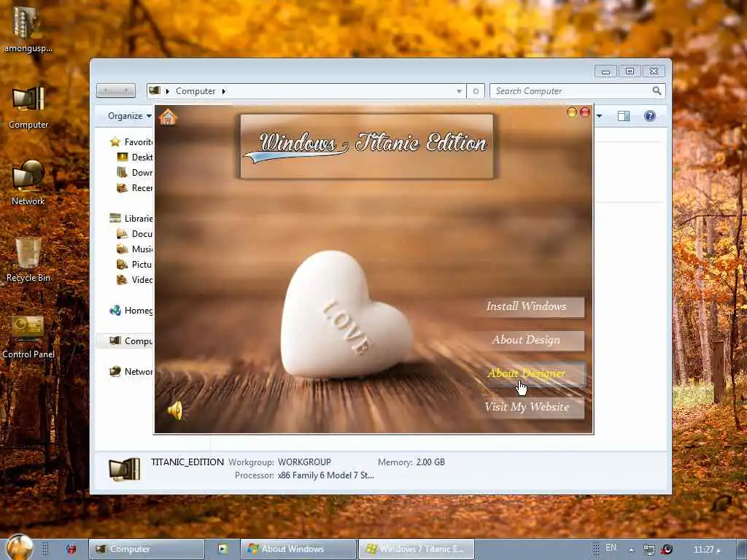Open the view options dropdown arrow in the Explorer toolbar

tap(600, 116)
